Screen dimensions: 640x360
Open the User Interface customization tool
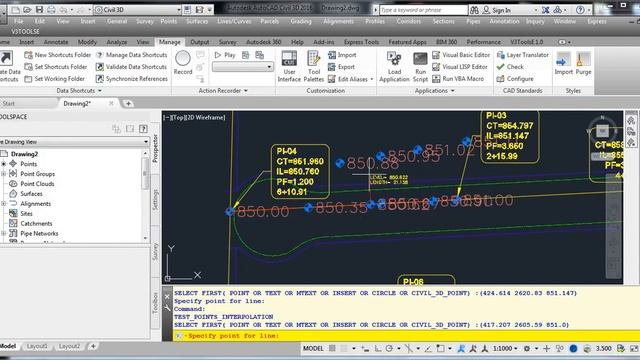point(289,66)
